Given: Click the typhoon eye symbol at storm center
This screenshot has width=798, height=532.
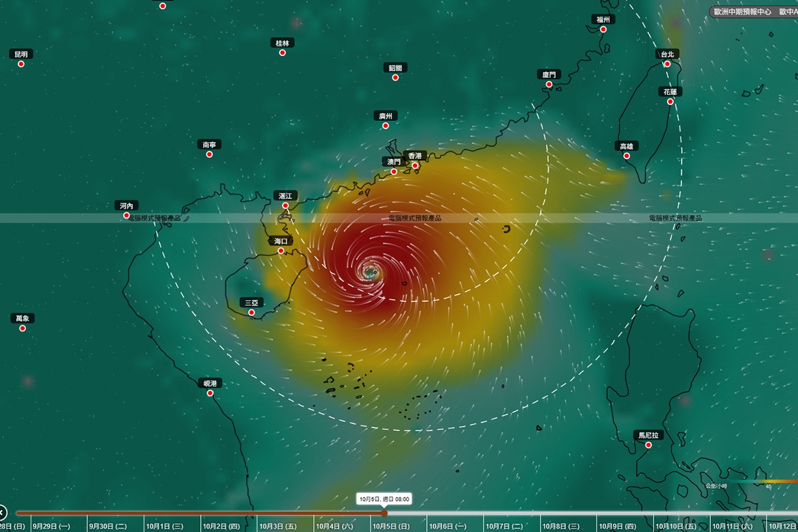Looking at the screenshot, I should click(370, 271).
